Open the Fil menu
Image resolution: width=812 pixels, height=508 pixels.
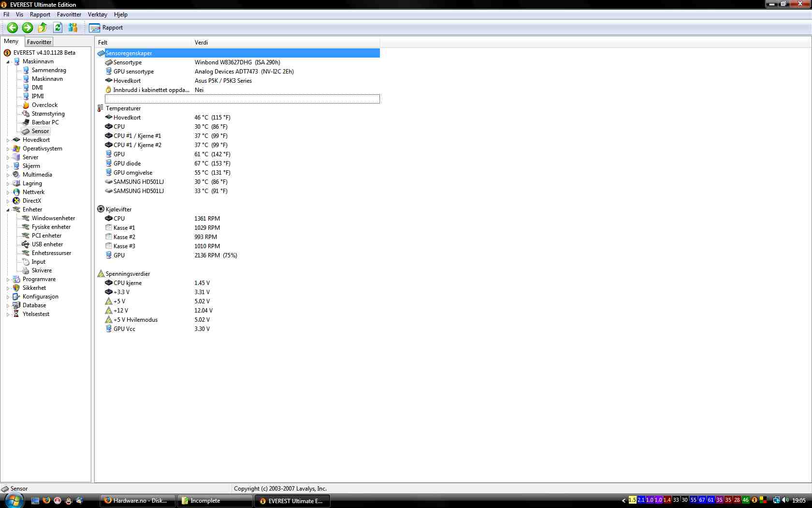coord(6,15)
